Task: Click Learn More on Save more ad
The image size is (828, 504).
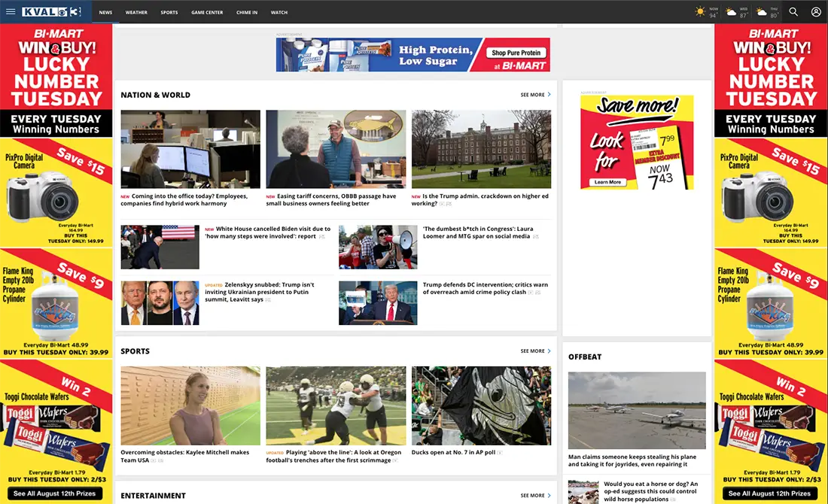Action: click(607, 182)
